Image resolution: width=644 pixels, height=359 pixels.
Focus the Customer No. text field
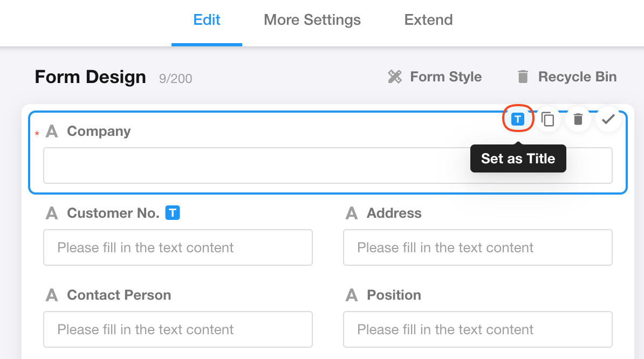tap(178, 247)
